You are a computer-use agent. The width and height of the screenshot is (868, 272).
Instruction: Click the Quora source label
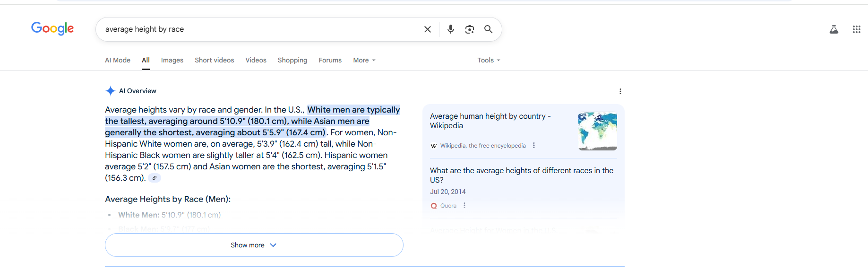click(x=448, y=206)
